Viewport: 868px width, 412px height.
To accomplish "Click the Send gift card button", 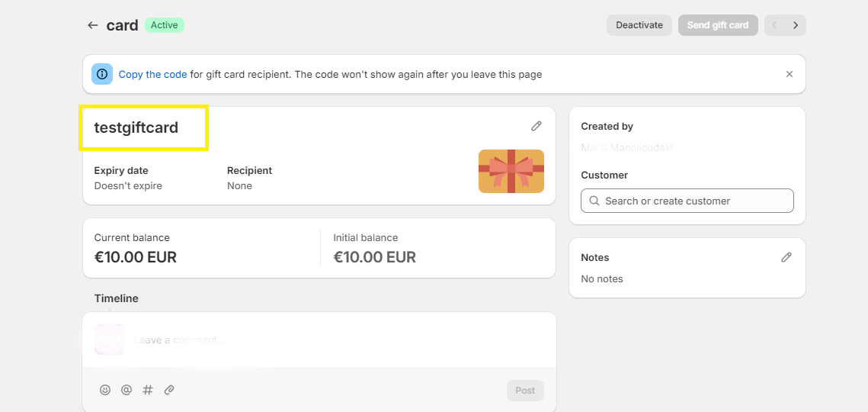I will 718,25.
